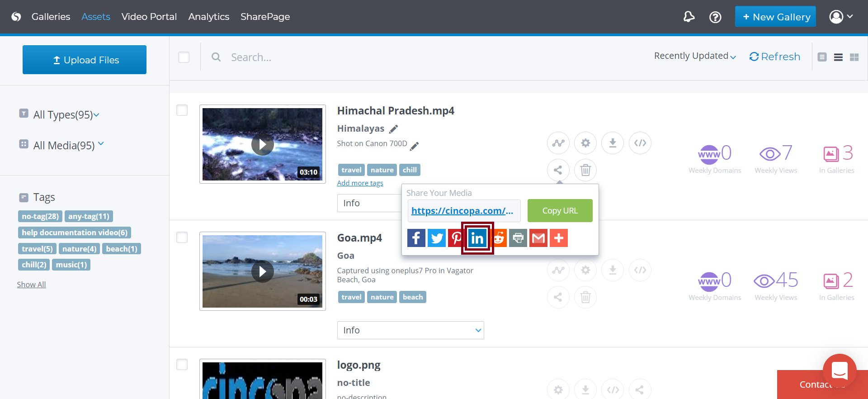Click the Upload Files button

[x=85, y=60]
